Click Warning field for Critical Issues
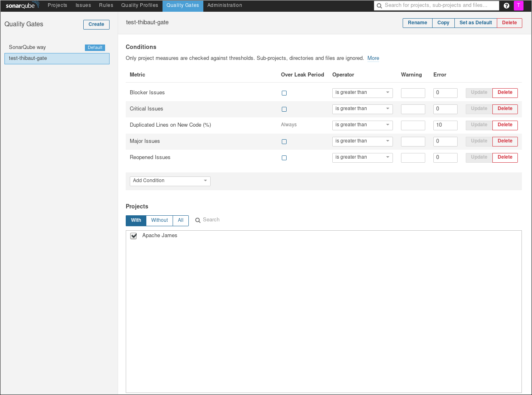The width and height of the screenshot is (532, 395). point(413,109)
